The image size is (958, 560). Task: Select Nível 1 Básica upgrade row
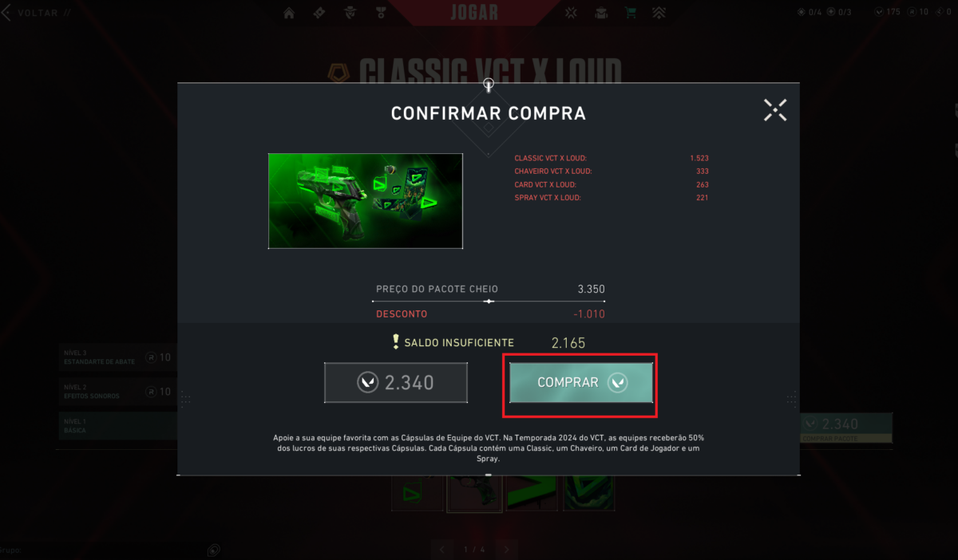click(x=117, y=425)
